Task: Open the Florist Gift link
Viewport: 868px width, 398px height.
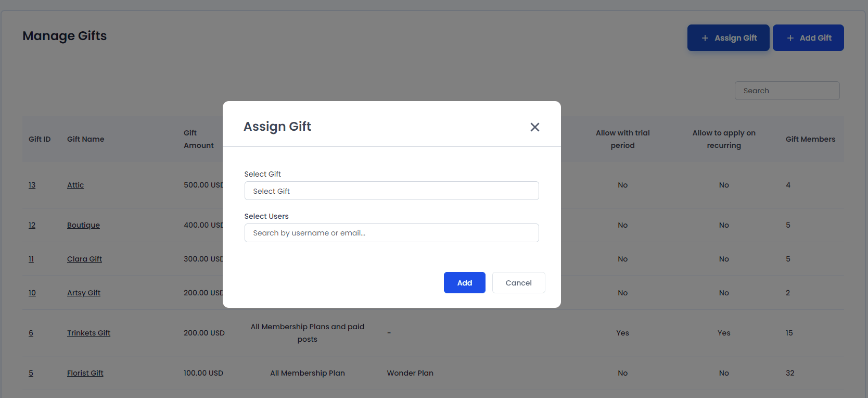Action: [x=85, y=373]
